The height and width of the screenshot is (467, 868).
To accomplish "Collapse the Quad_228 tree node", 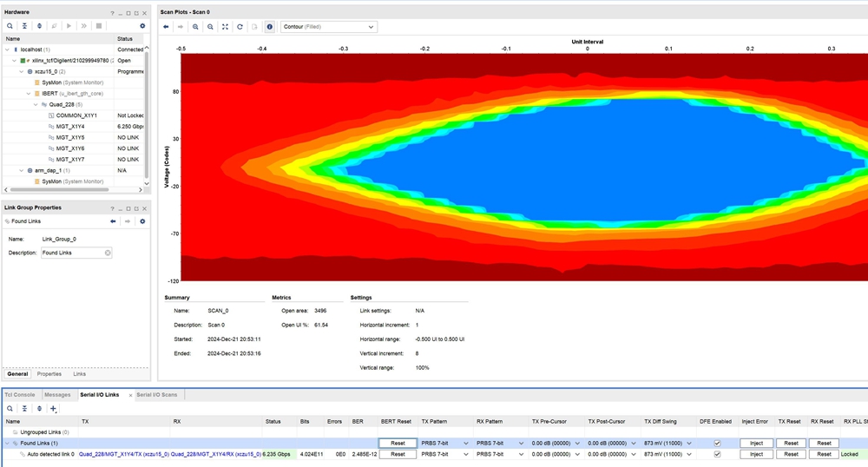I will [x=36, y=104].
